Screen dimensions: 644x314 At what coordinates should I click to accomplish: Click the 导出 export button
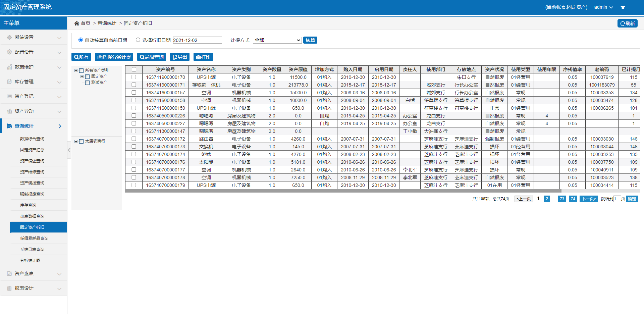(x=180, y=57)
